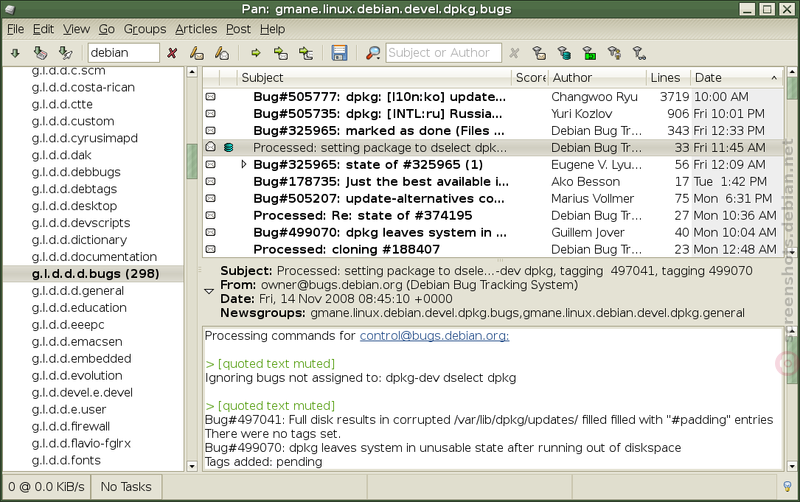Click cached disk icon in Processed: setting package row
Viewport: 800px width, 502px height.
pos(229,147)
